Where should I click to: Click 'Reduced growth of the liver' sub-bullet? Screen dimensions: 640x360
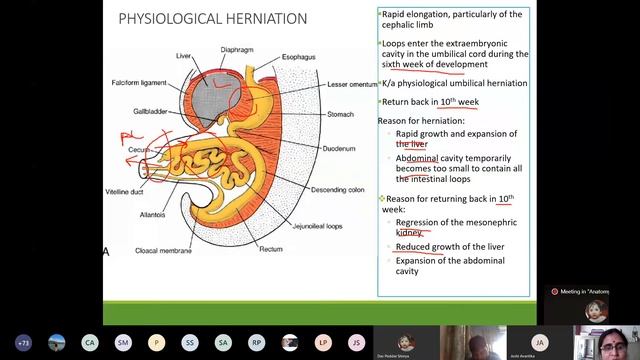pos(450,247)
